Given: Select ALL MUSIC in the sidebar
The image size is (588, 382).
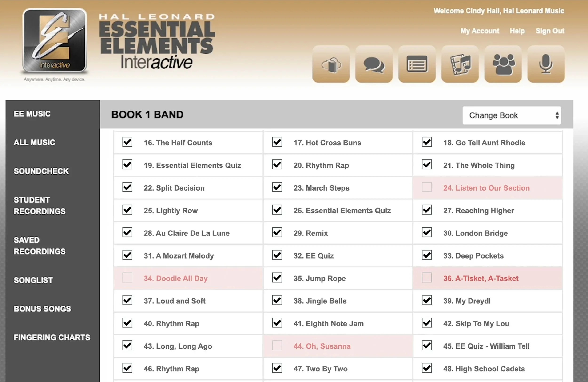Looking at the screenshot, I should click(x=34, y=143).
